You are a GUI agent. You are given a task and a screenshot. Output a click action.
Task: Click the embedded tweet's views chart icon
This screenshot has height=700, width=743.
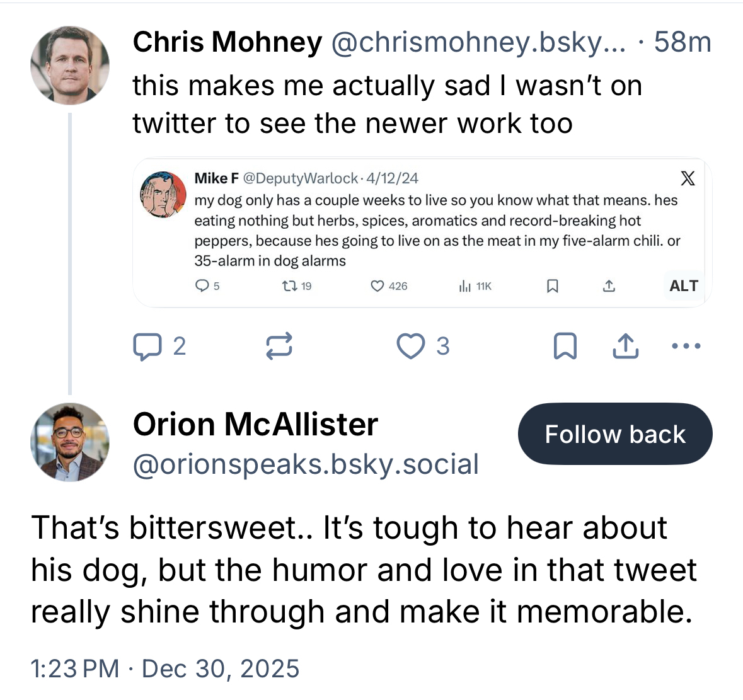click(465, 286)
